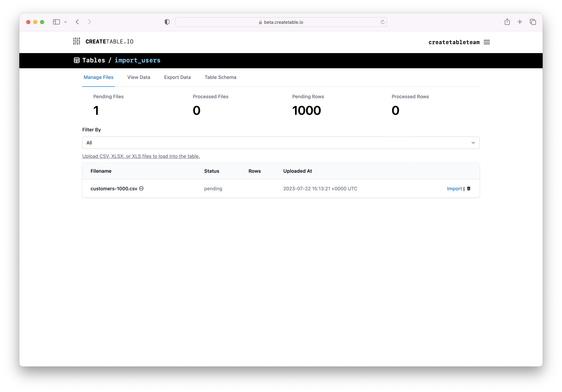Screen dimensions: 562x392
Task: Click the Upload CSV, XLSX, or XLS files link
Action: point(141,156)
